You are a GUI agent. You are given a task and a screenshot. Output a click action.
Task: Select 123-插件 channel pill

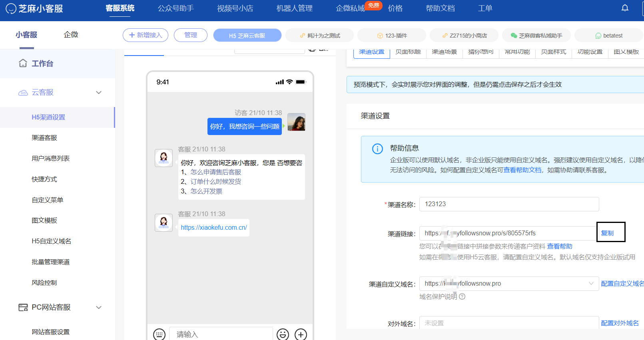(x=392, y=36)
